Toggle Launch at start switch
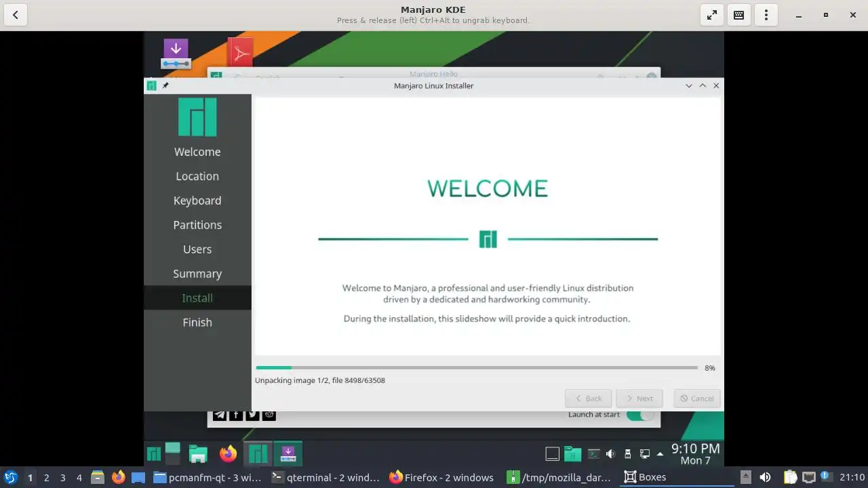This screenshot has width=868, height=488. click(640, 415)
